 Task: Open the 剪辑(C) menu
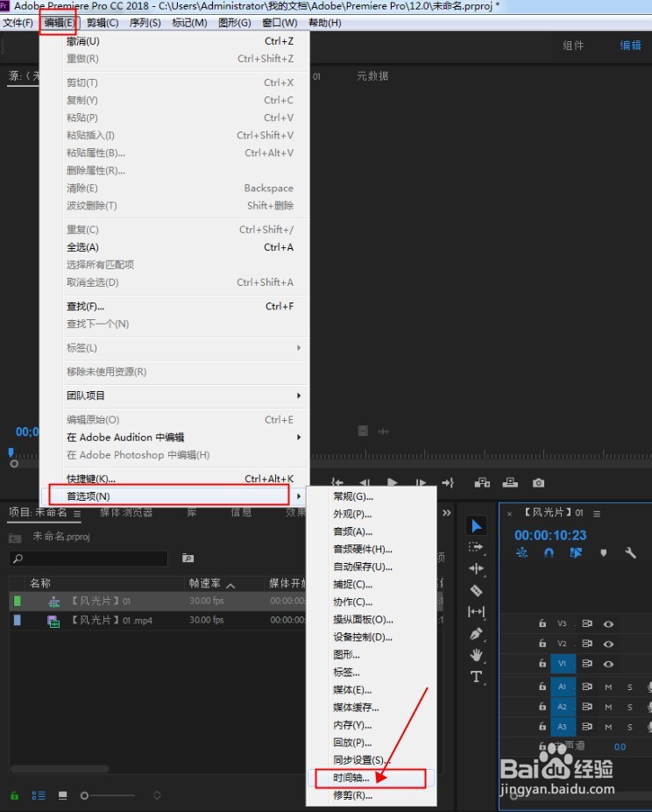click(x=103, y=23)
